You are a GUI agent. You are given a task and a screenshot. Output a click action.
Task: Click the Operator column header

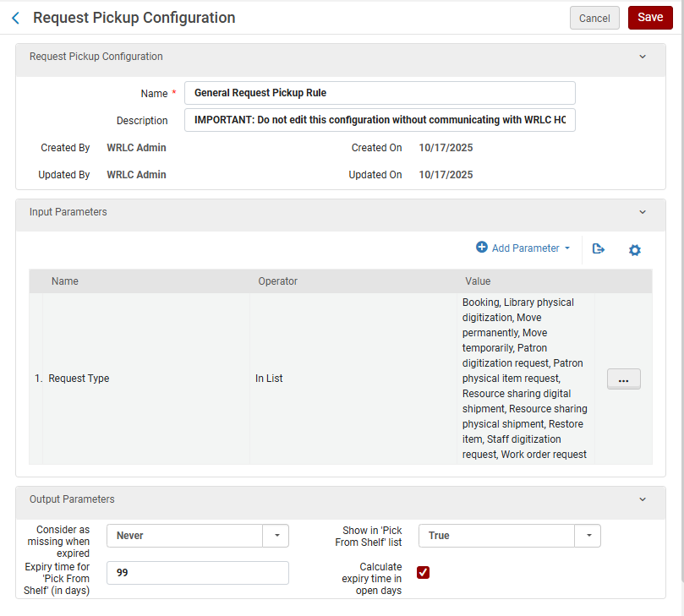point(277,281)
